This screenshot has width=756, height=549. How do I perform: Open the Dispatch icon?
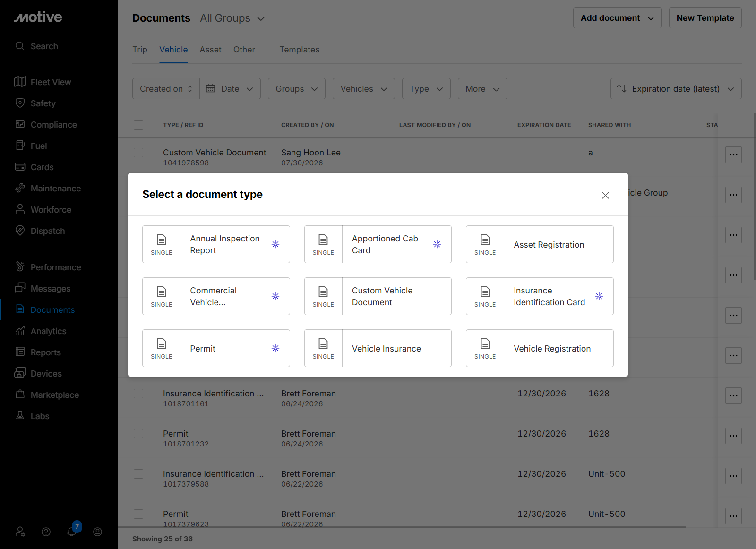point(20,231)
